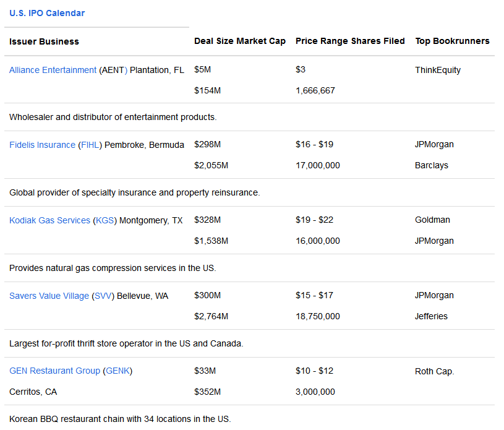Open the GEN Restaurant Group link

click(x=54, y=371)
